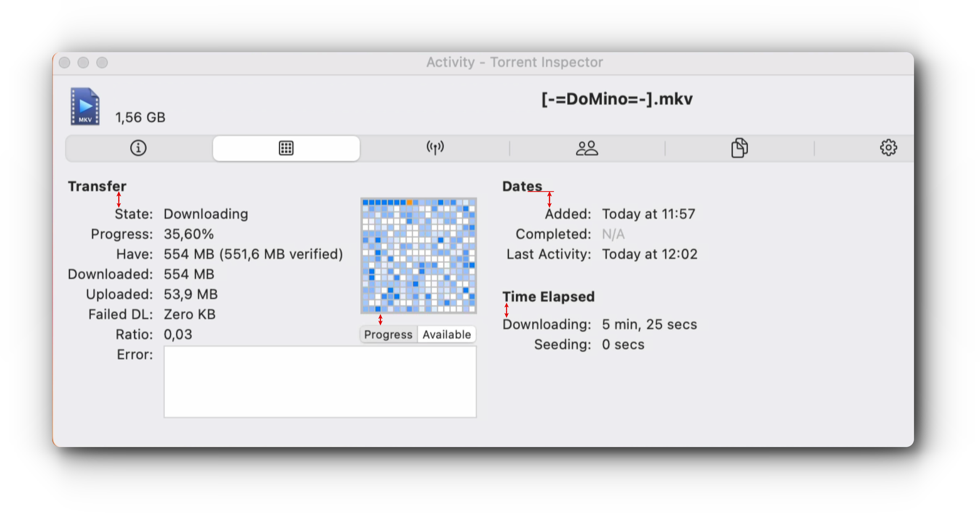This screenshot has height=513, width=980.
Task: Click the Completed N/A value
Action: tap(613, 234)
